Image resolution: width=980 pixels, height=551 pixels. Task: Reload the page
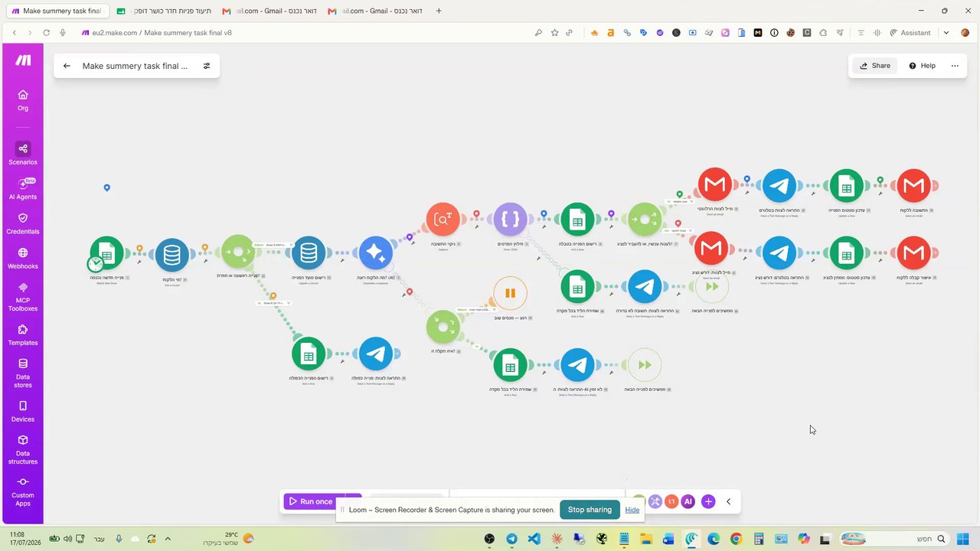[x=47, y=33]
